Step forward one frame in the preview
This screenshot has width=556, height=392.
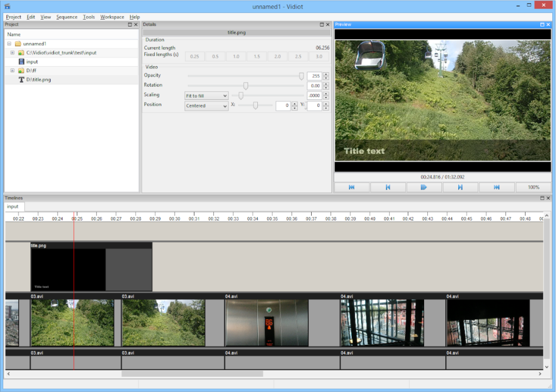pos(460,187)
